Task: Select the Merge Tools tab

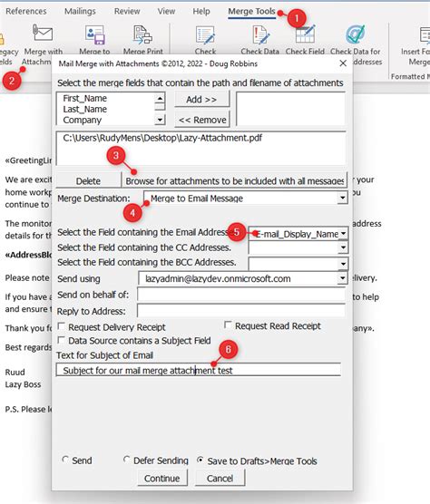Action: coord(252,11)
